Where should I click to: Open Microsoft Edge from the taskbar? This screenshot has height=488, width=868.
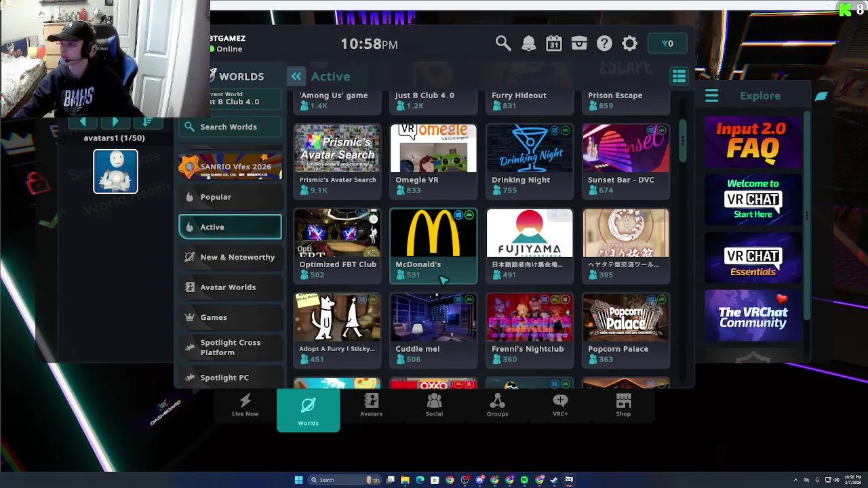(x=420, y=480)
